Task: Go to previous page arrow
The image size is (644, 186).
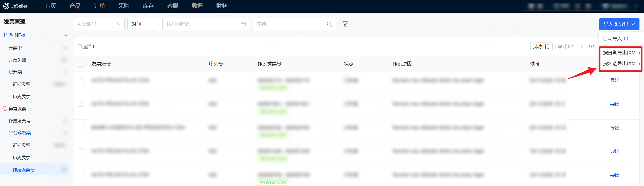Action: tap(582, 46)
